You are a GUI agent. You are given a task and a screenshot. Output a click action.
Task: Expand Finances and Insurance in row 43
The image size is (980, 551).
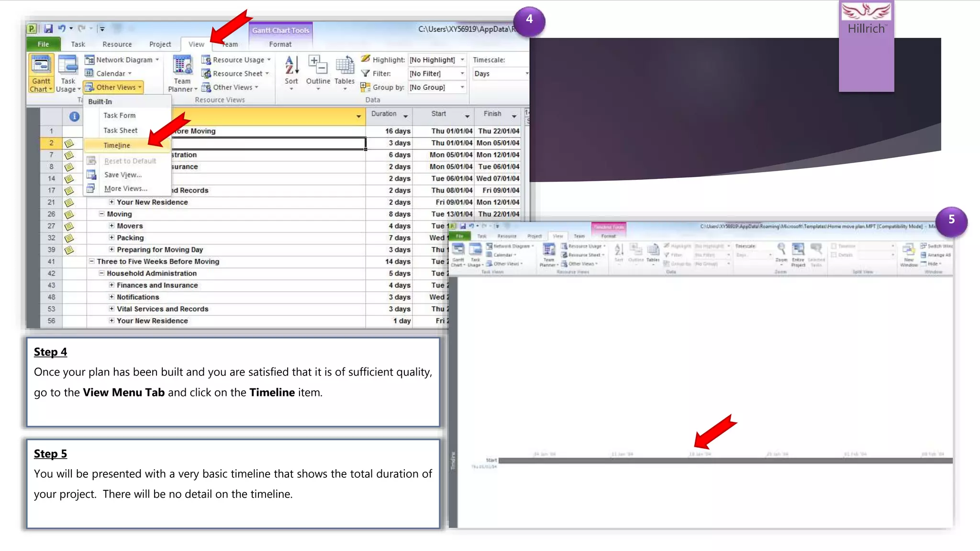(x=111, y=285)
